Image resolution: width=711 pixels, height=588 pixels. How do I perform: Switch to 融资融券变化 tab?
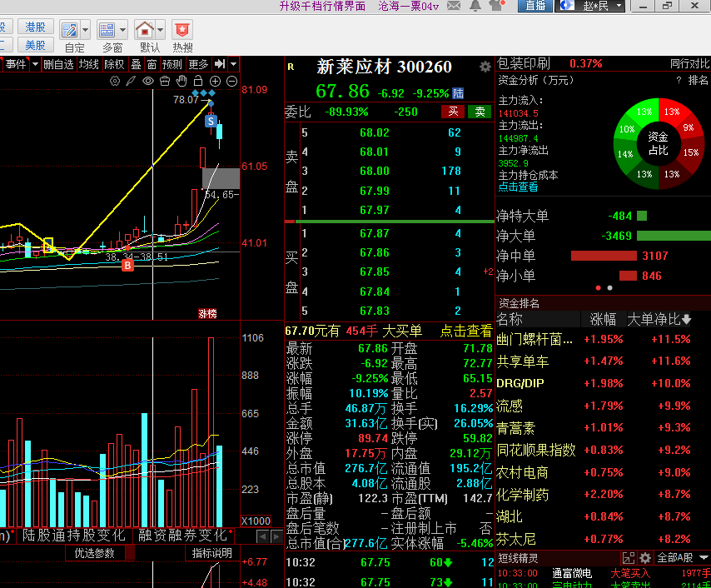pos(182,536)
